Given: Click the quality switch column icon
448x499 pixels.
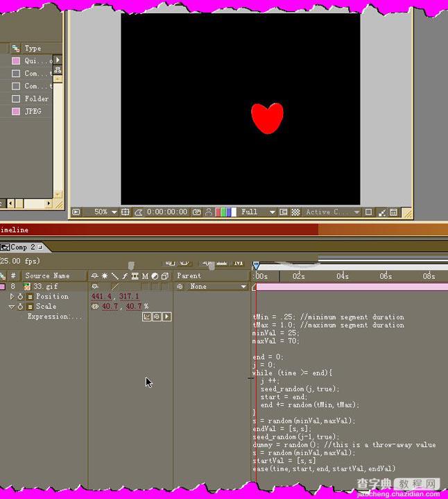Looking at the screenshot, I should [x=115, y=276].
